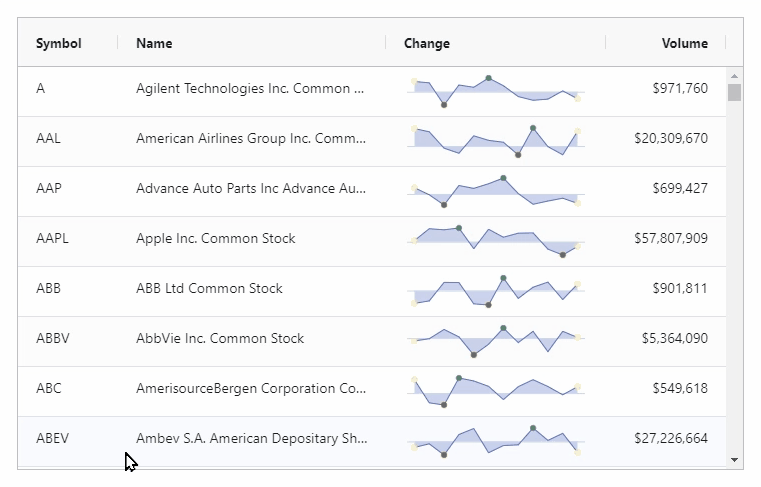Click the $57,807,909 volume cell
The image size is (761, 487).
tap(671, 239)
